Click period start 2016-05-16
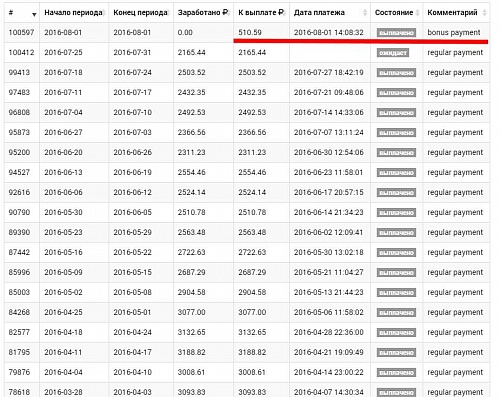This screenshot has width=500, height=397. 63,252
